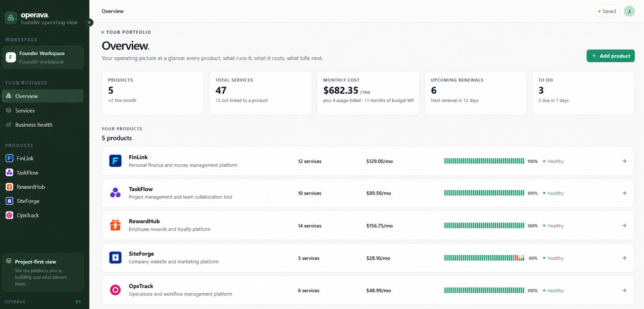
Task: Go to Overview in sidebar
Action: (x=43, y=96)
